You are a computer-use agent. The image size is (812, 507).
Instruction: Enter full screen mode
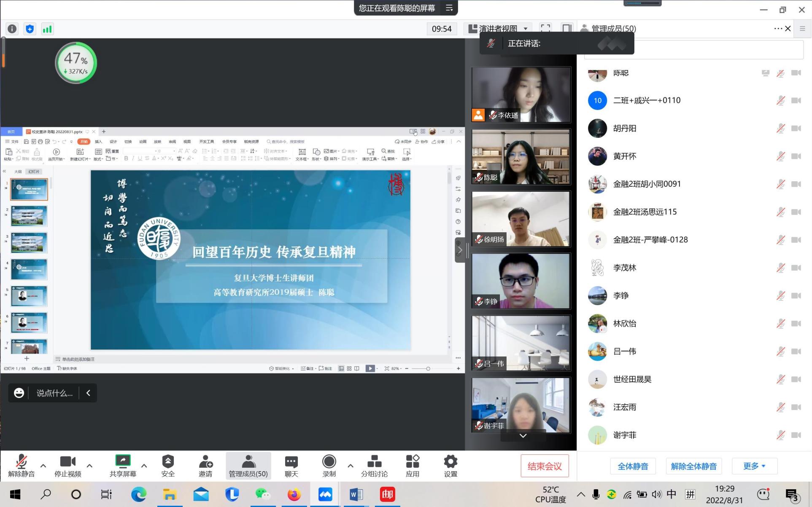(x=545, y=28)
